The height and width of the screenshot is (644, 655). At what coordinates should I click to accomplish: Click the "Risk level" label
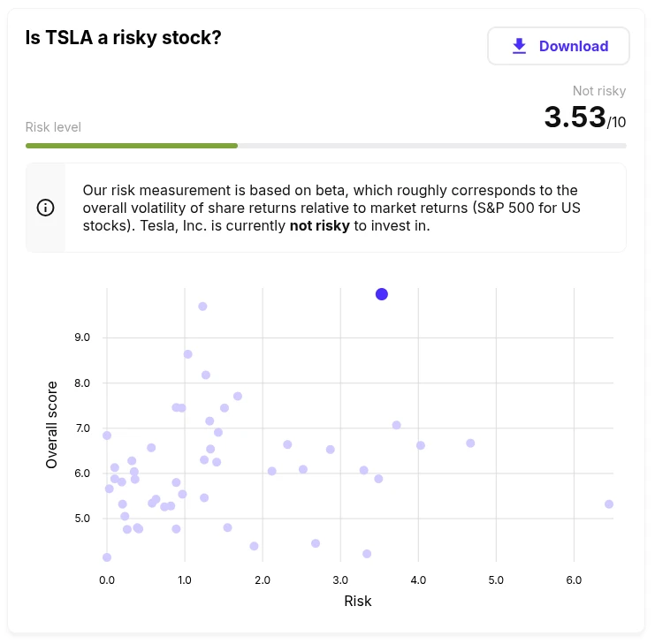53,127
